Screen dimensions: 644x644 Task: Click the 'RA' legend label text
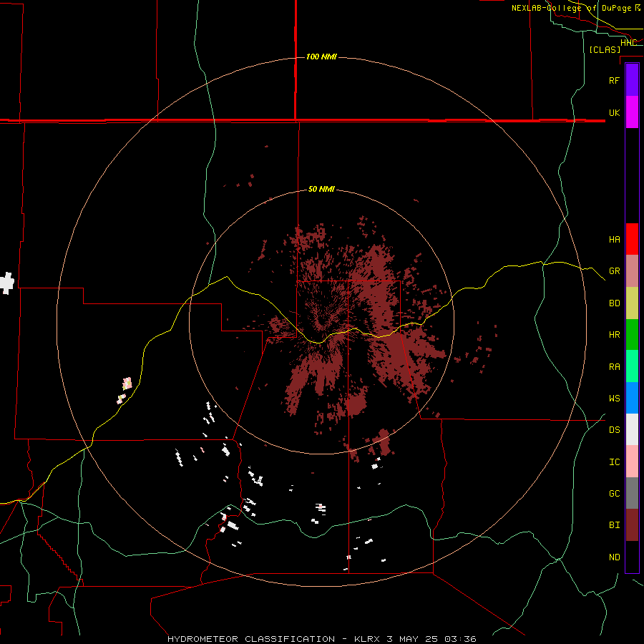tap(614, 367)
